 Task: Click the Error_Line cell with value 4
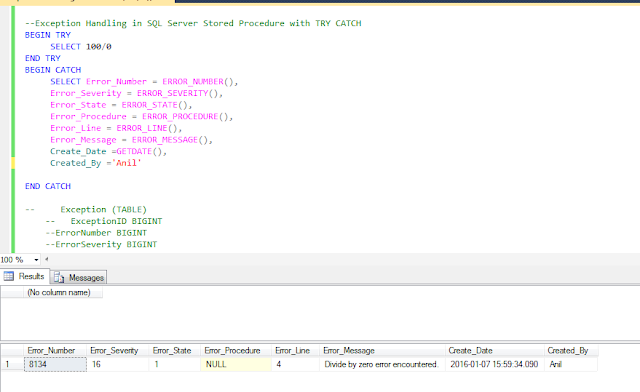pos(296,364)
